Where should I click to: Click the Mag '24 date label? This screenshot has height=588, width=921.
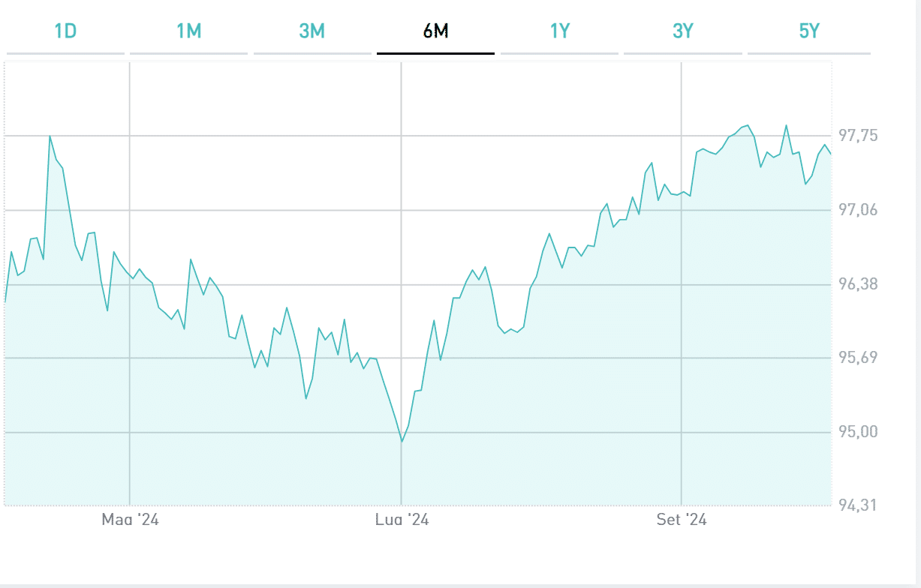click(x=130, y=520)
